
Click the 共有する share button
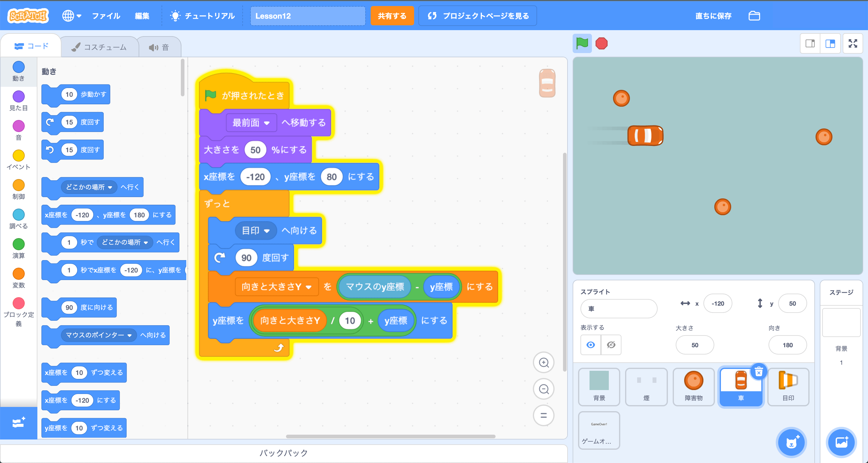click(392, 16)
